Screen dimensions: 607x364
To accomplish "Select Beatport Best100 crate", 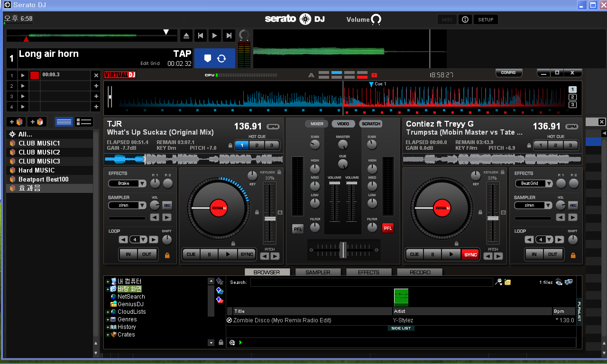I will coord(49,179).
